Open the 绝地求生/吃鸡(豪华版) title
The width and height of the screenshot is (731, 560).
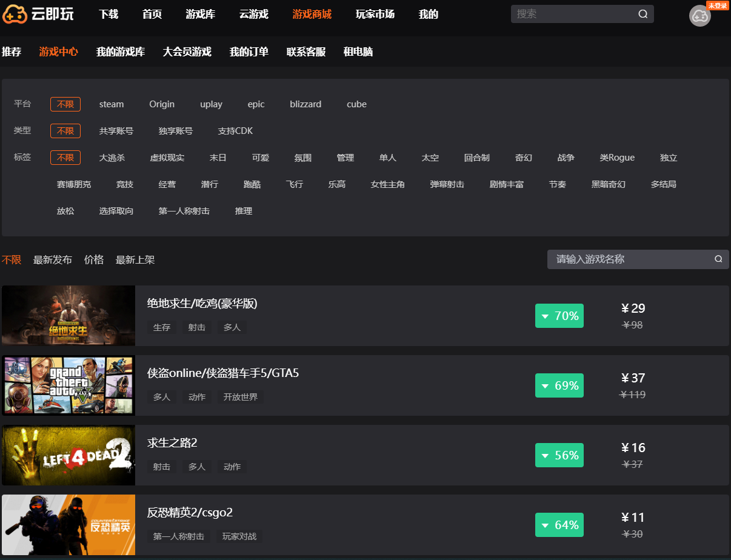202,304
